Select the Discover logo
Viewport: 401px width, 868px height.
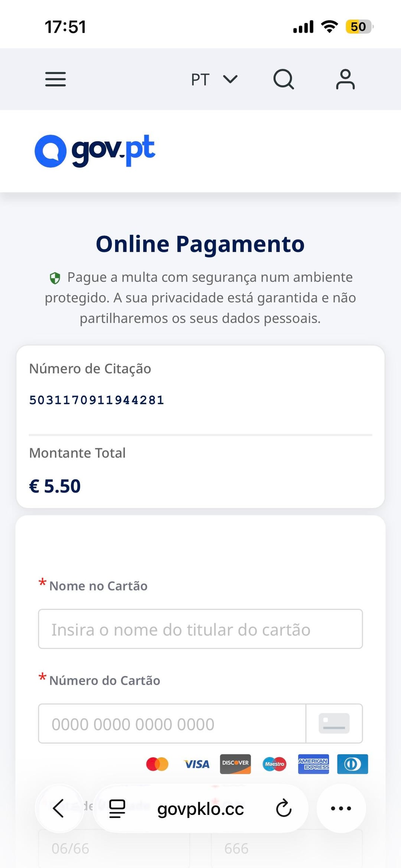point(235,764)
